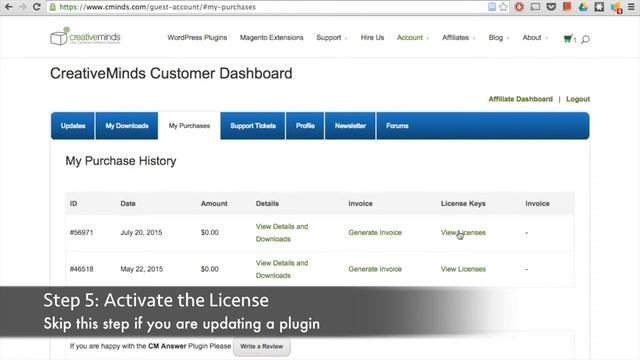Screen dimensions: 640x360
Task: Reload the page with refresh icon
Action: coord(36,7)
